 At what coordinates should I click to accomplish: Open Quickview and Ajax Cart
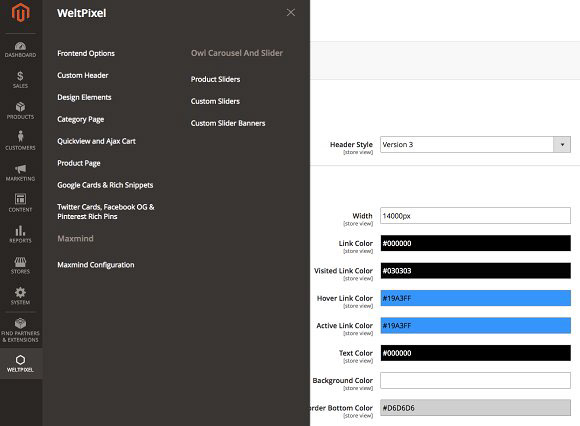[96, 141]
